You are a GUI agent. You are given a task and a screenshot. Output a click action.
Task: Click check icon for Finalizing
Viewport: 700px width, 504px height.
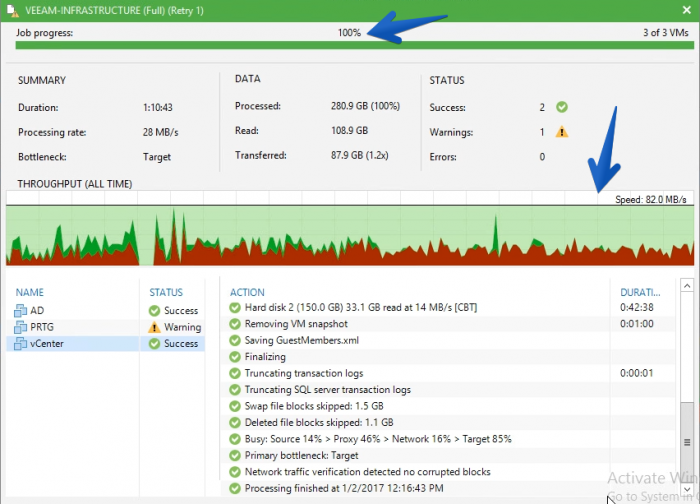[x=235, y=357]
